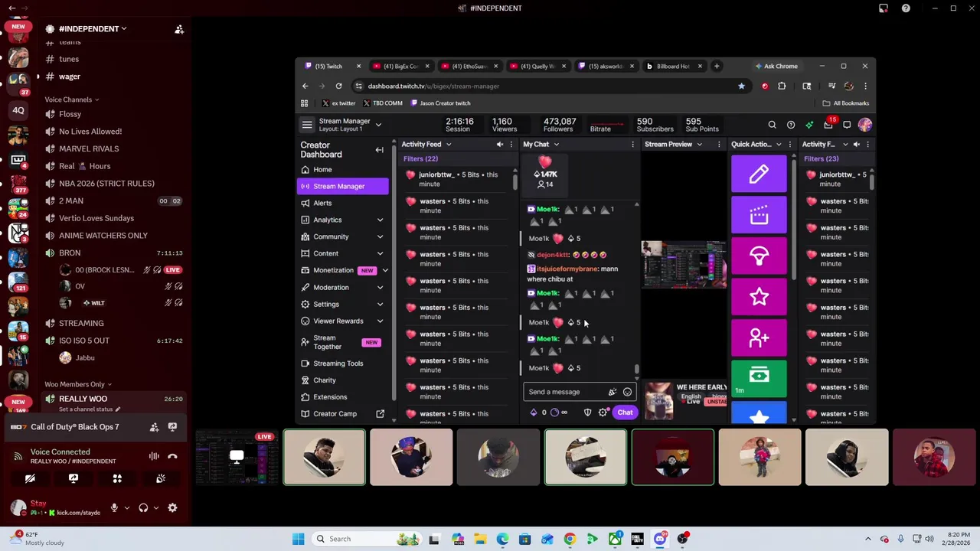Open the Quick Actions panel dropdown

point(779,144)
